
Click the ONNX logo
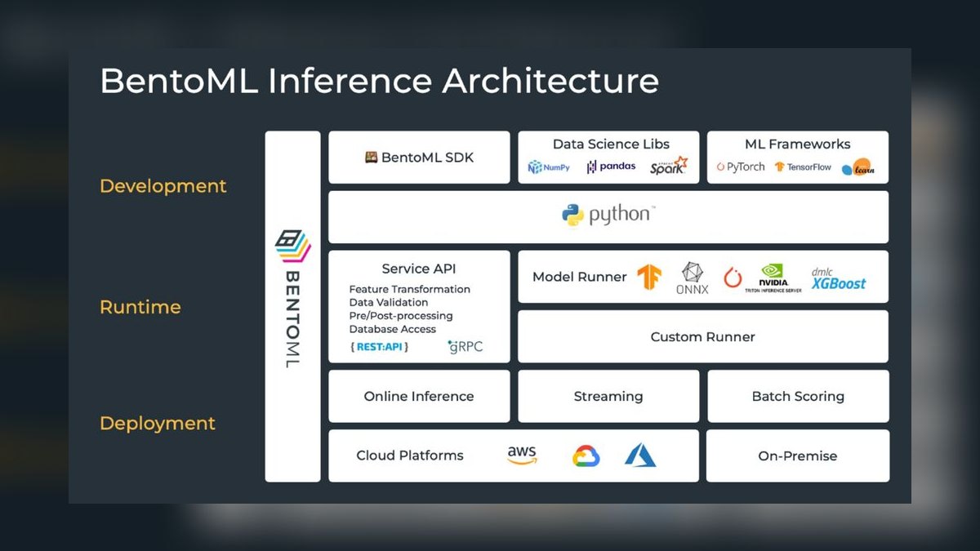click(x=692, y=278)
